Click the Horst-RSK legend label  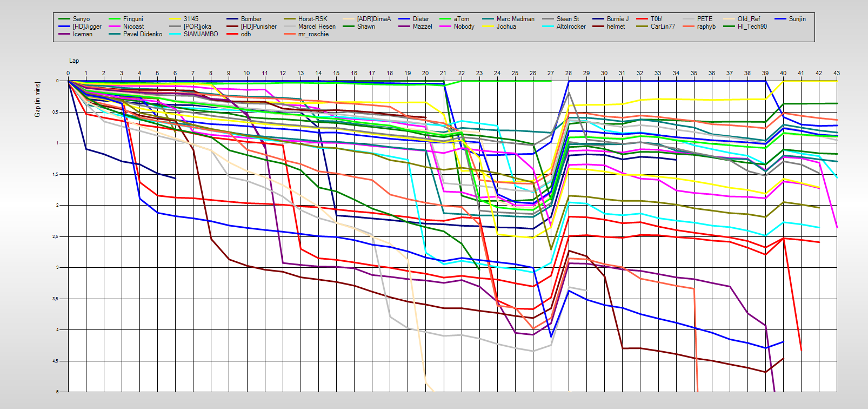(x=312, y=19)
